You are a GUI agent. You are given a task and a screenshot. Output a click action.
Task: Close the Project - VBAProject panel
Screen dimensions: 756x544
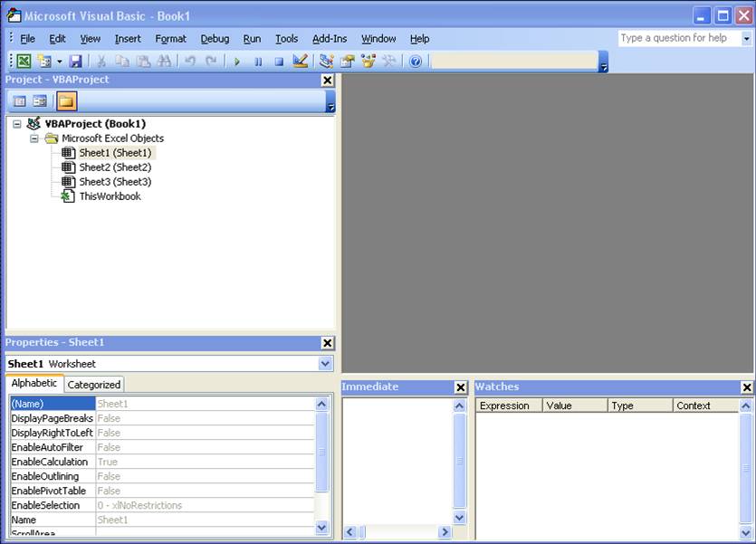(328, 80)
